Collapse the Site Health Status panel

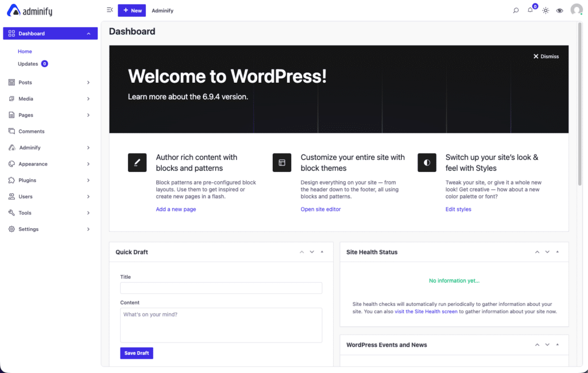click(x=558, y=252)
